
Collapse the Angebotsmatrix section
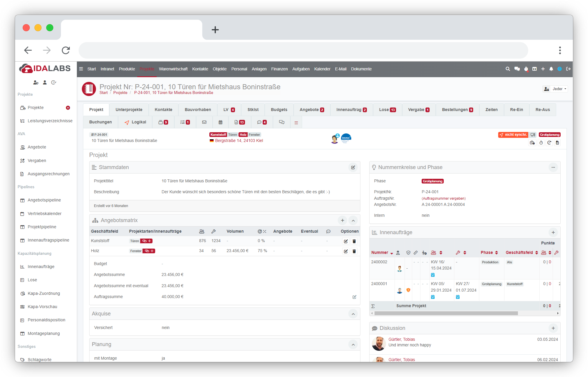[353, 221]
